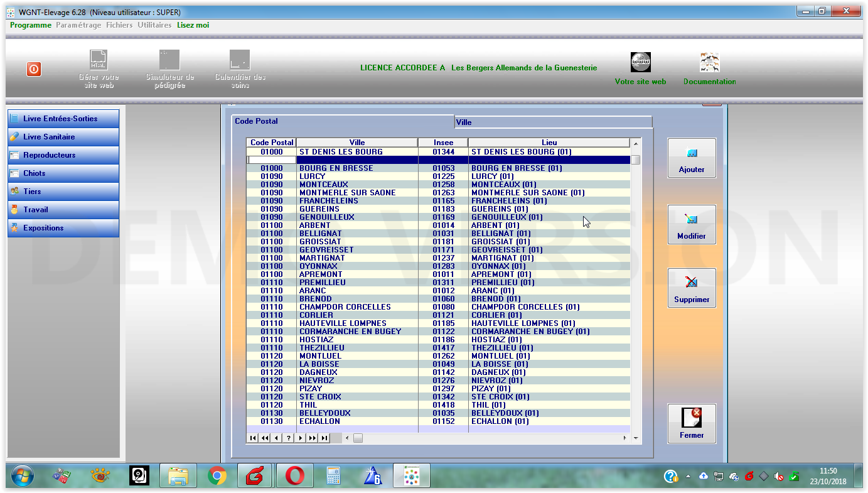Screen dimensions: 868x493
Task: Click the horizontal scrollbar right arrow
Action: coord(624,438)
